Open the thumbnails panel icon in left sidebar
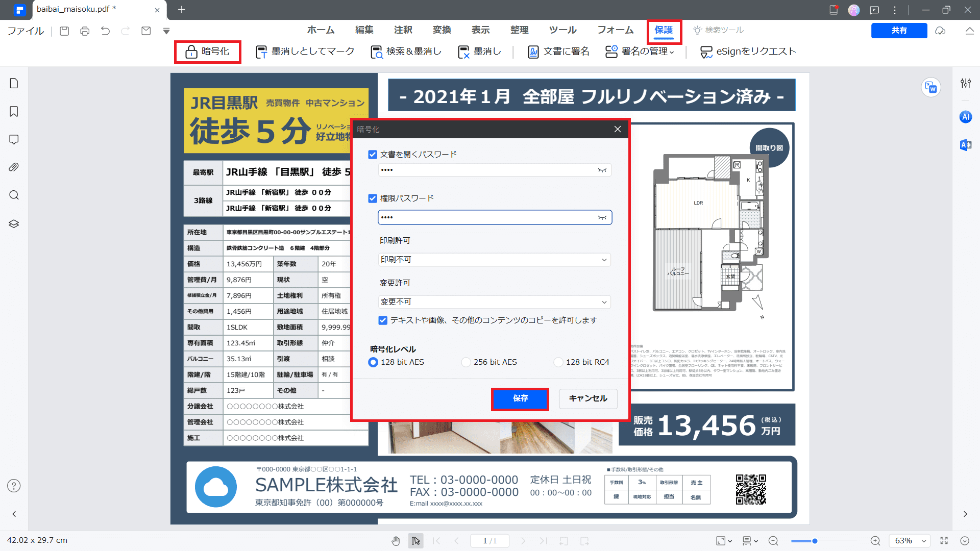 point(14,83)
